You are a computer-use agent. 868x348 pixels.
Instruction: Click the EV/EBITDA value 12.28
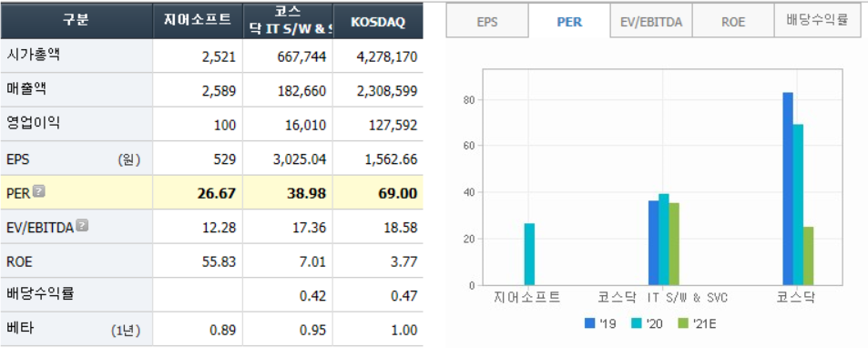tap(220, 228)
